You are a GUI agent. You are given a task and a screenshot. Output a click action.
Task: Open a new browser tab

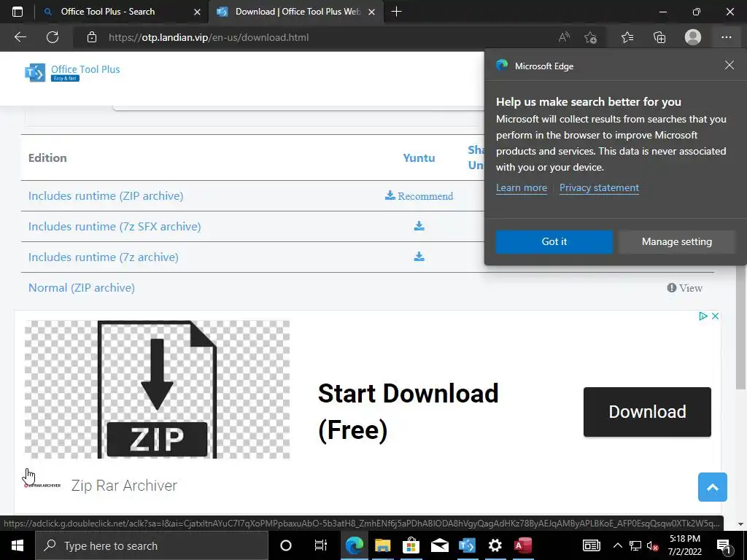[x=396, y=12]
